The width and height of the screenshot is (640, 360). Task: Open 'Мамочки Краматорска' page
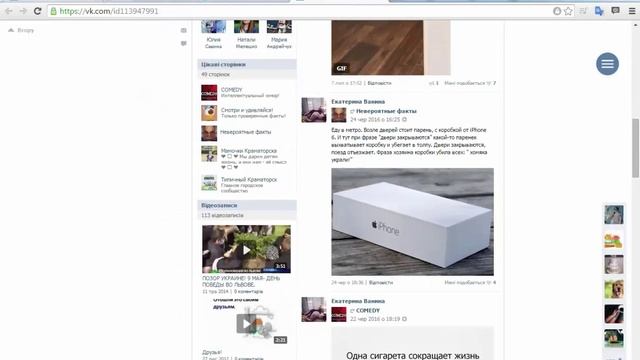[x=249, y=151]
